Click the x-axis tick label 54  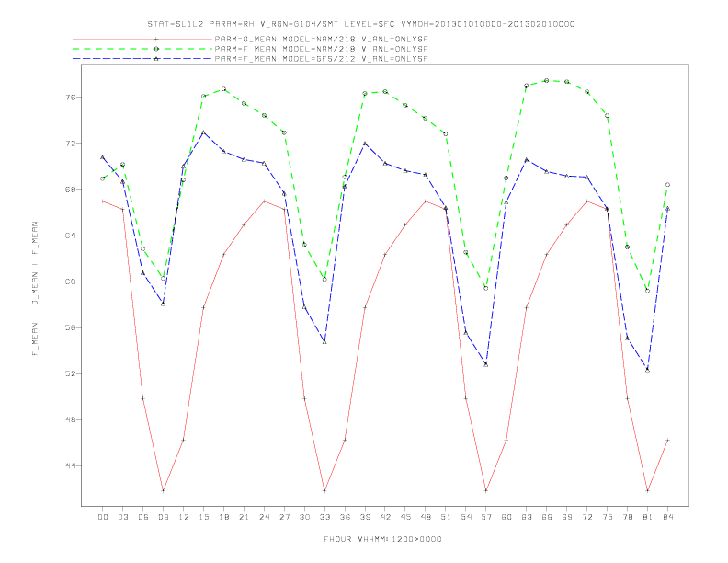point(466,517)
